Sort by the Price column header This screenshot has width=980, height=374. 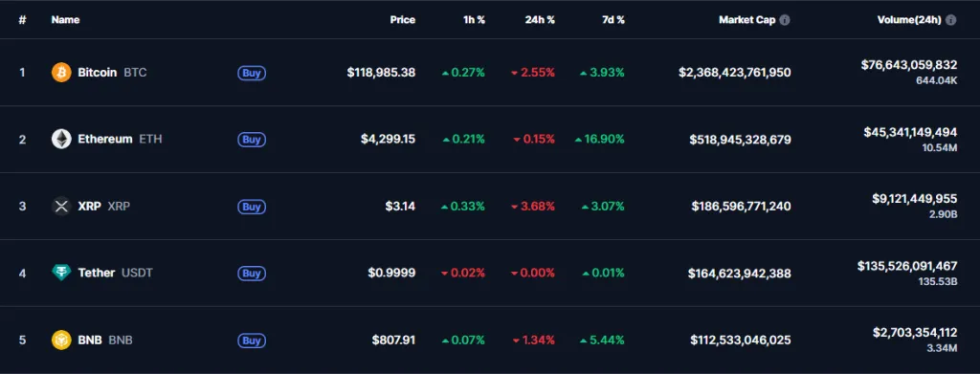point(403,20)
